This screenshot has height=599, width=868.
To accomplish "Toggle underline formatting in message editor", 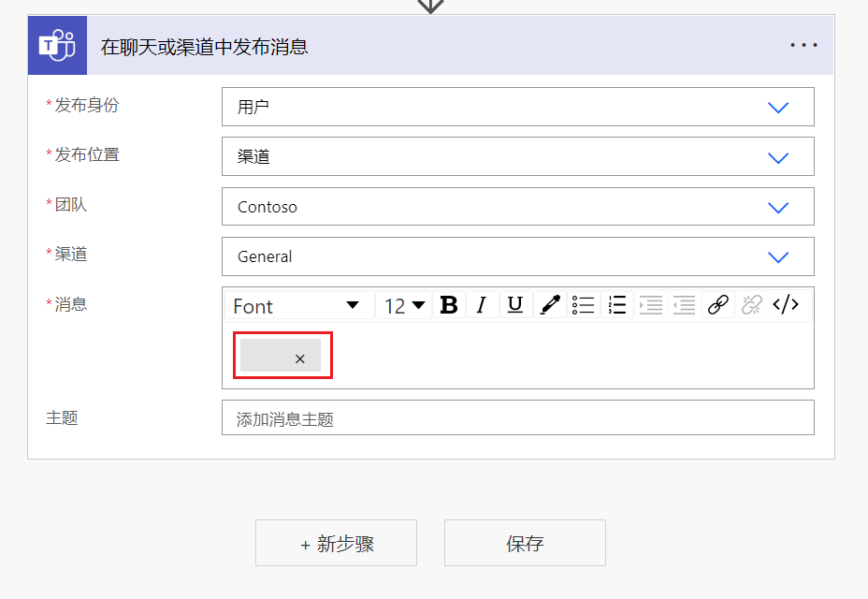I will [x=515, y=305].
